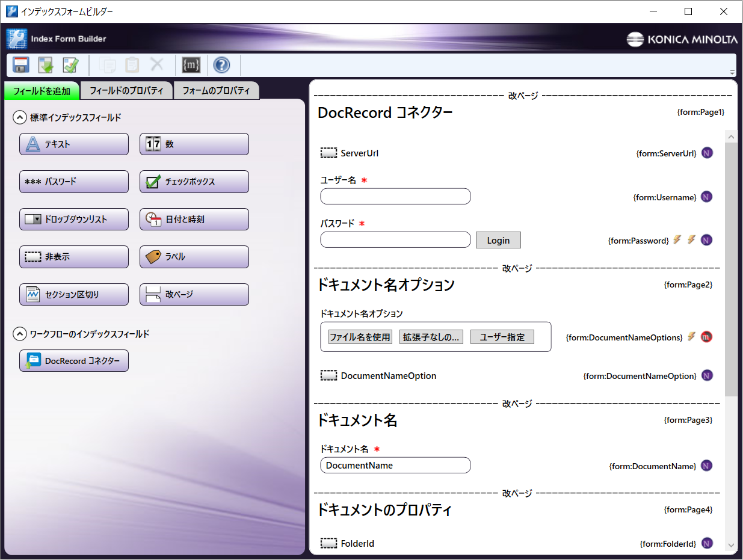The height and width of the screenshot is (560, 743).
Task: Collapse the ワークフローのインデックスフィールド section
Action: (20, 334)
